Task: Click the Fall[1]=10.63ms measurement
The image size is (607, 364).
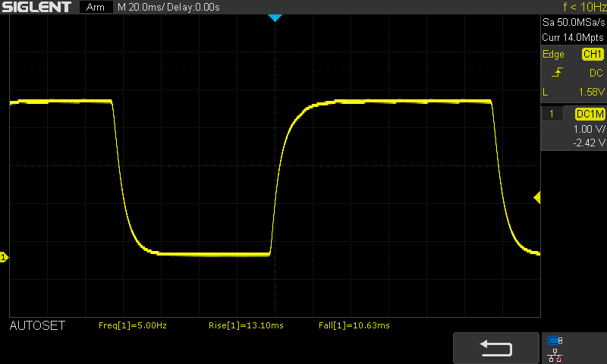Action: pyautogui.click(x=354, y=326)
